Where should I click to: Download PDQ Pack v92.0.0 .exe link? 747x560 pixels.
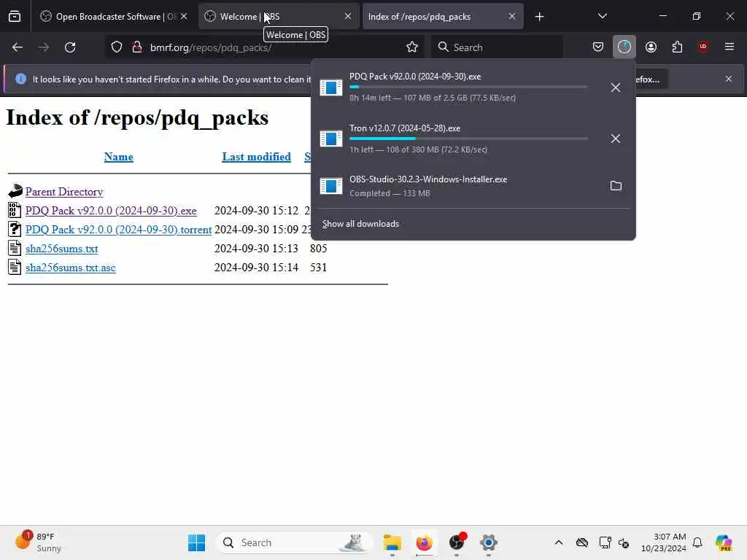point(111,211)
